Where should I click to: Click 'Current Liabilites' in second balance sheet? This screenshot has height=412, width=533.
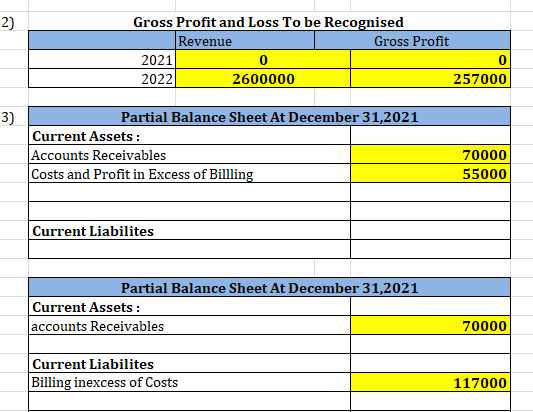pos(189,363)
